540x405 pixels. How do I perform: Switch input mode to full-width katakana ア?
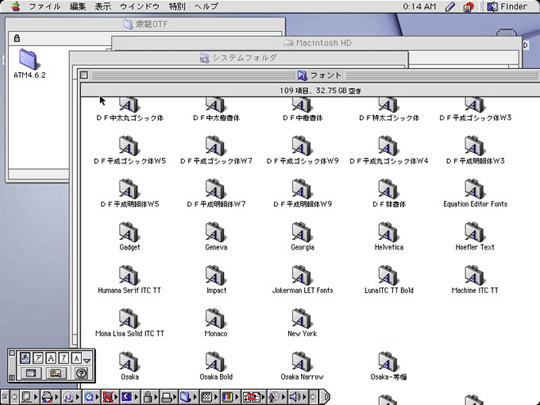(38, 358)
